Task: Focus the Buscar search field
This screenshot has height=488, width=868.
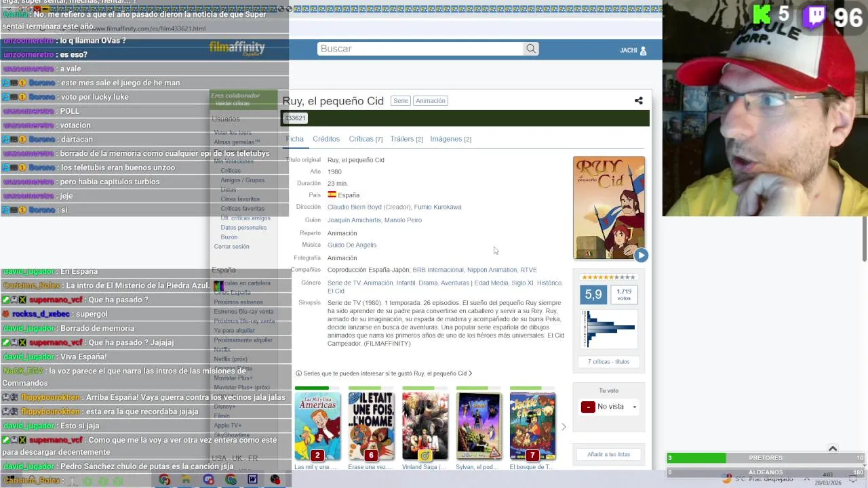Action: [420, 49]
